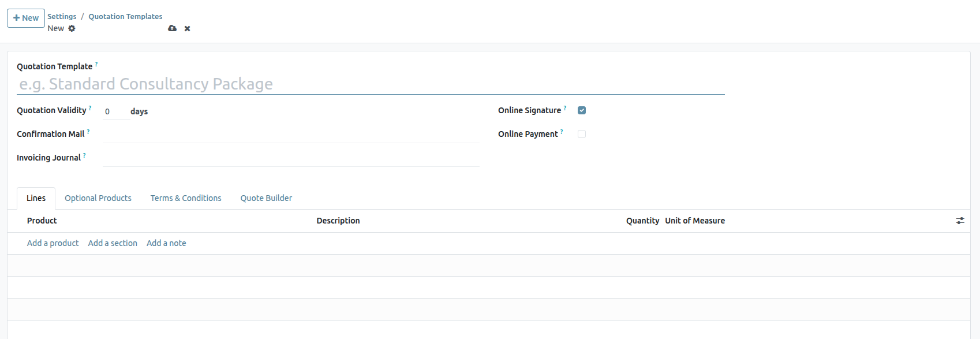Click help icon beside Online Signature label

click(x=565, y=108)
